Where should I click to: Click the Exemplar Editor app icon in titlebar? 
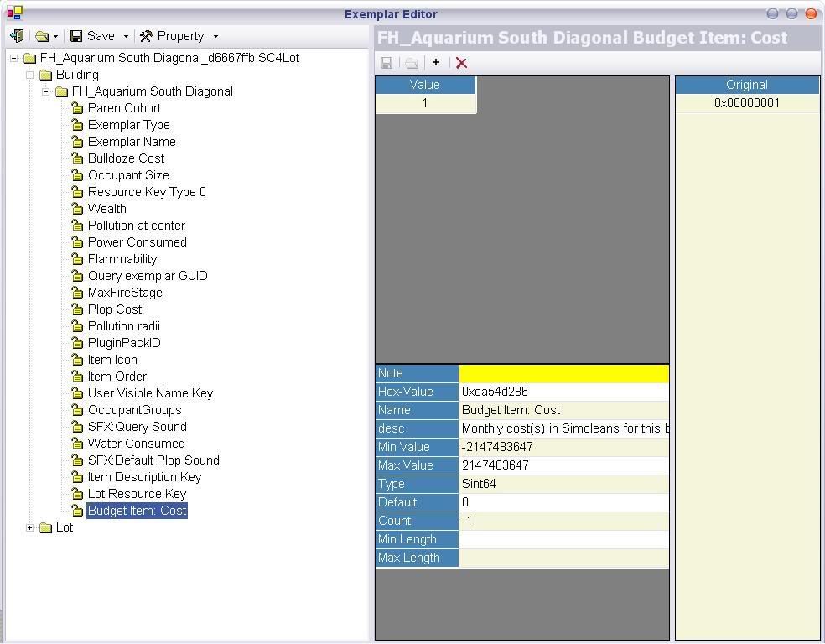[x=15, y=13]
